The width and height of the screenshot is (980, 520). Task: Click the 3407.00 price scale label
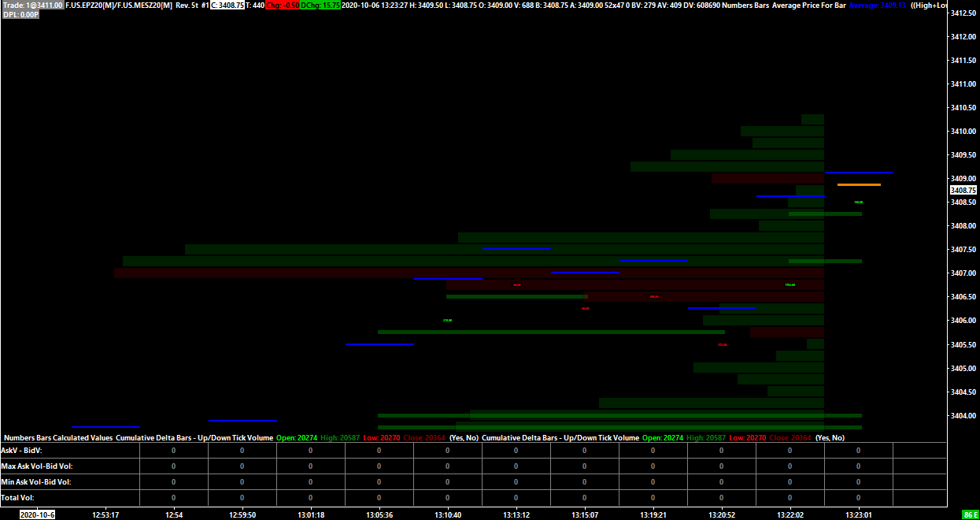tap(964, 273)
